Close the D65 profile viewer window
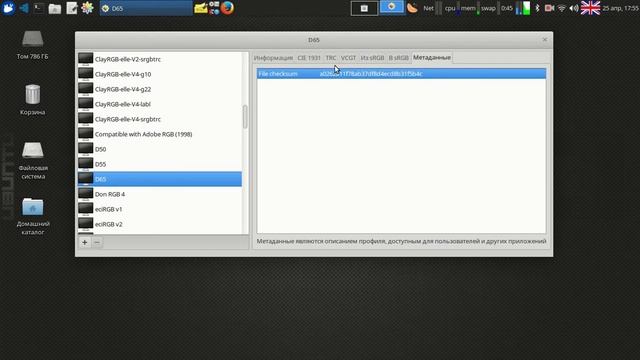 pos(544,40)
